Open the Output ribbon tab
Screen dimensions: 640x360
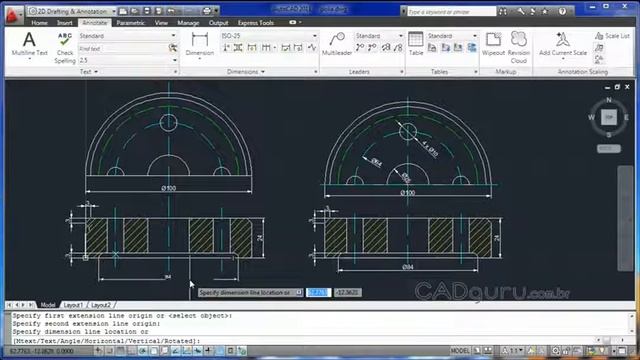coord(218,23)
